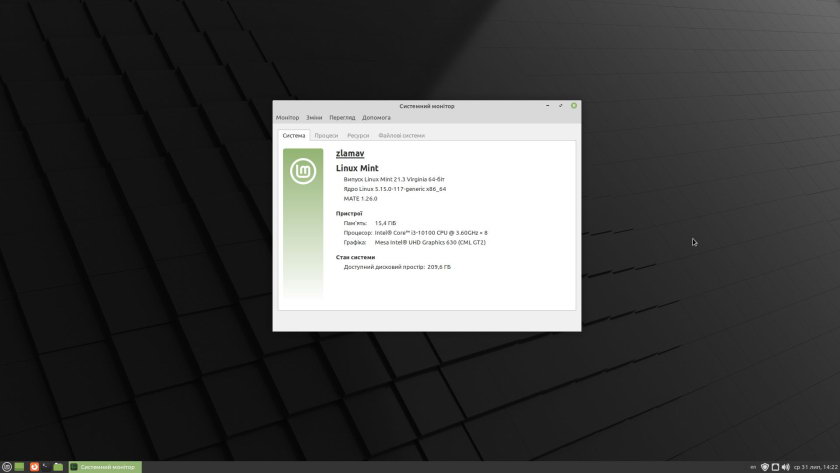Open the Зміни menu
The image size is (840, 473).
(x=314, y=117)
